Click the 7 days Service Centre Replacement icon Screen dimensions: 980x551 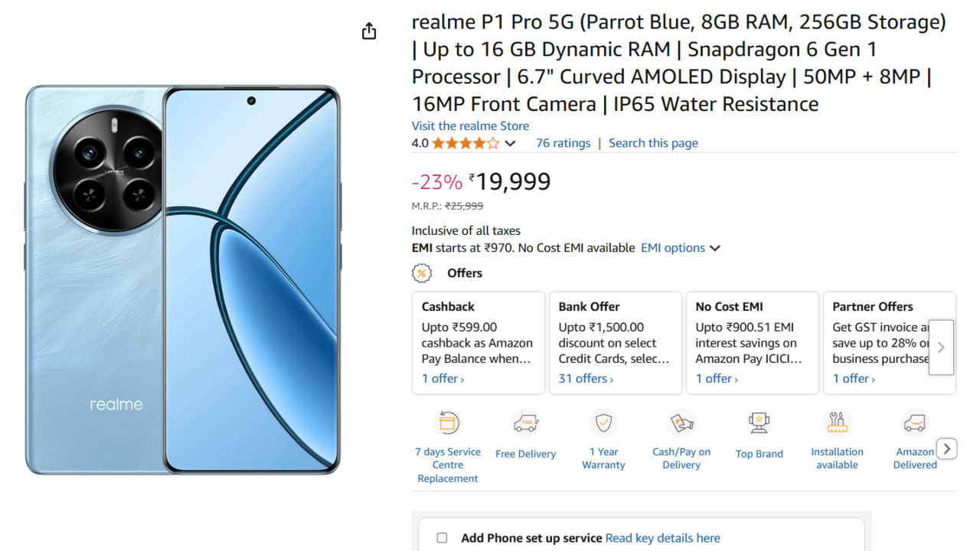coord(448,422)
